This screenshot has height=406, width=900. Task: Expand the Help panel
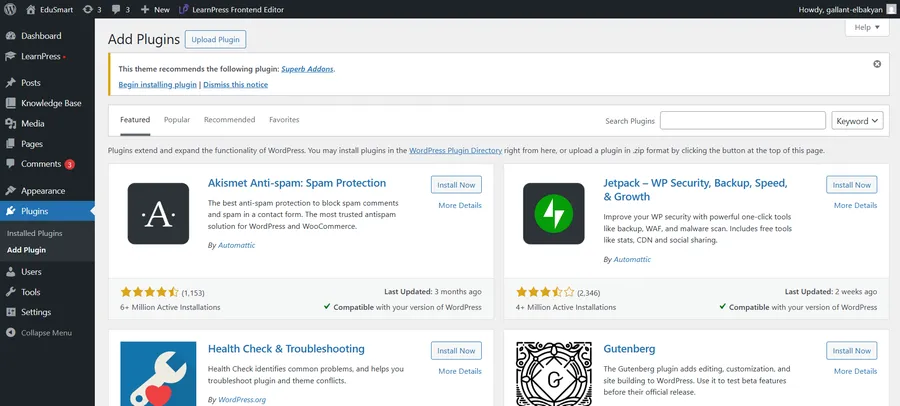[x=867, y=28]
